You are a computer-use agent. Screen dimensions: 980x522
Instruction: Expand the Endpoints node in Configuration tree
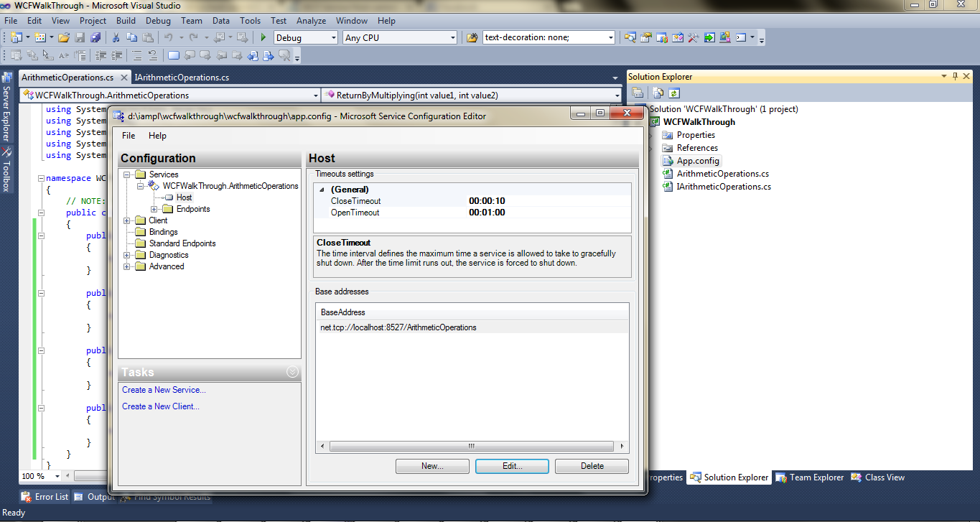click(154, 209)
